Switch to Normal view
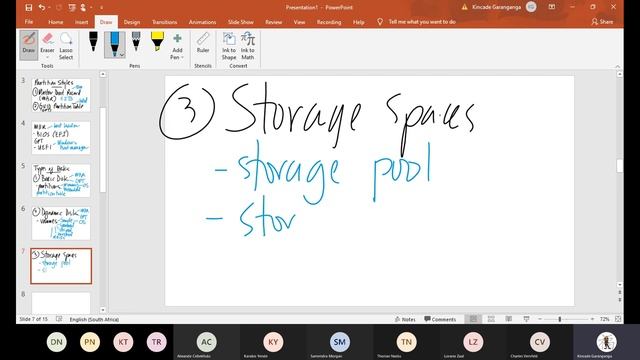 [x=473, y=319]
